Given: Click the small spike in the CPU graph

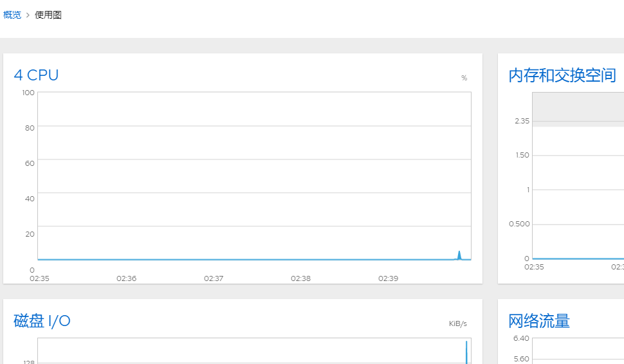Looking at the screenshot, I should pos(459,255).
